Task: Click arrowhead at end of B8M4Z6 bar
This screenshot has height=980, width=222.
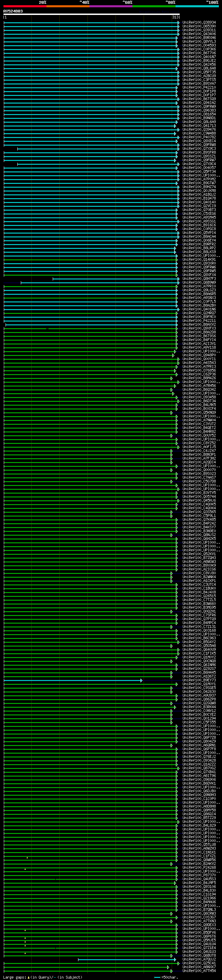Action: click(x=171, y=378)
